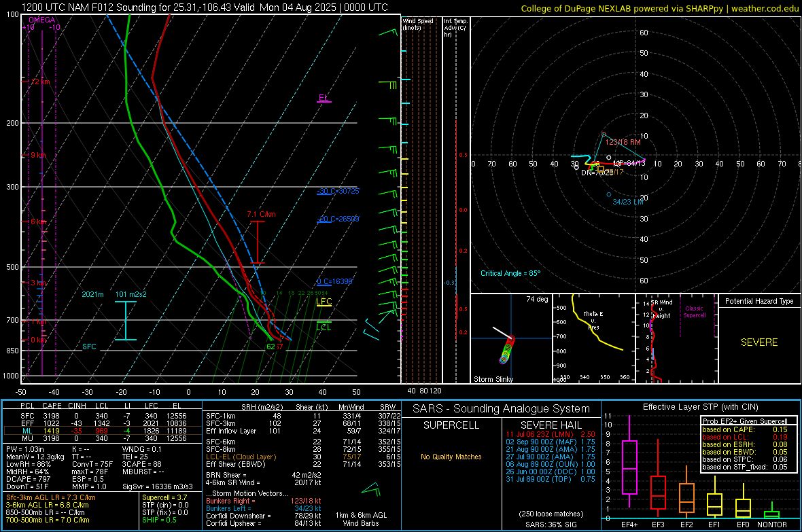Click the ConvT = 75F value
The width and height of the screenshot is (802, 532).
92,465
